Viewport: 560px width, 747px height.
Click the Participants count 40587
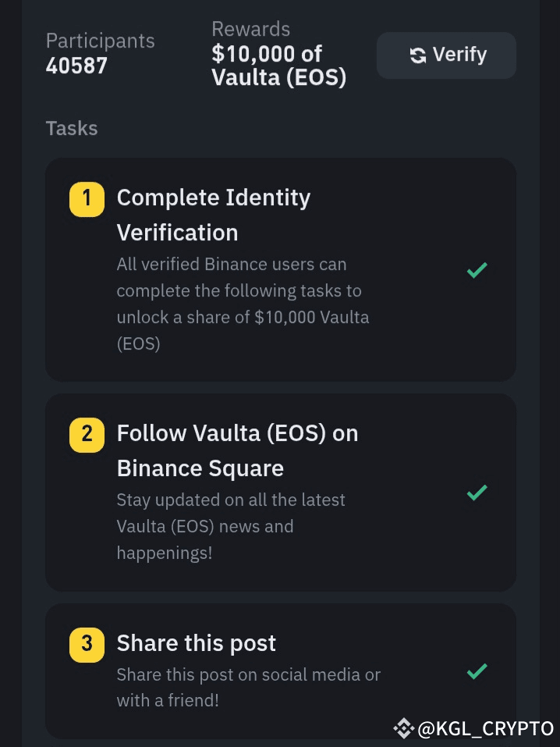(x=76, y=66)
